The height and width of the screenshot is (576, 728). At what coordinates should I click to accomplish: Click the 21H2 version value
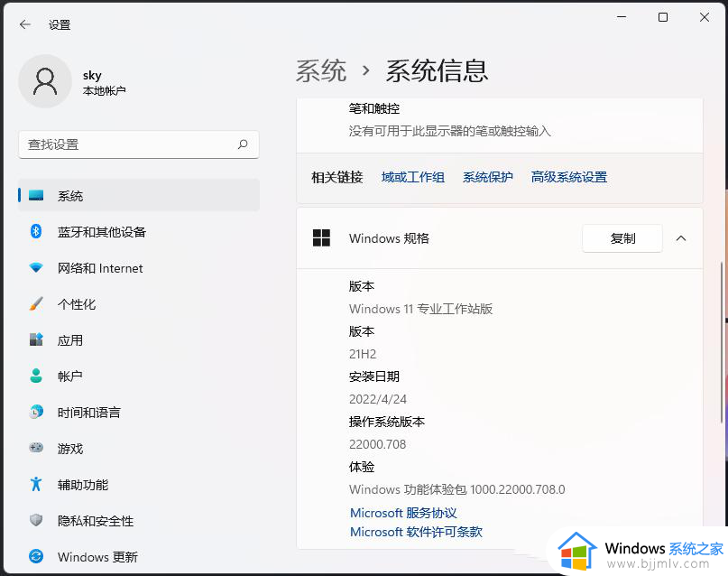click(x=363, y=354)
